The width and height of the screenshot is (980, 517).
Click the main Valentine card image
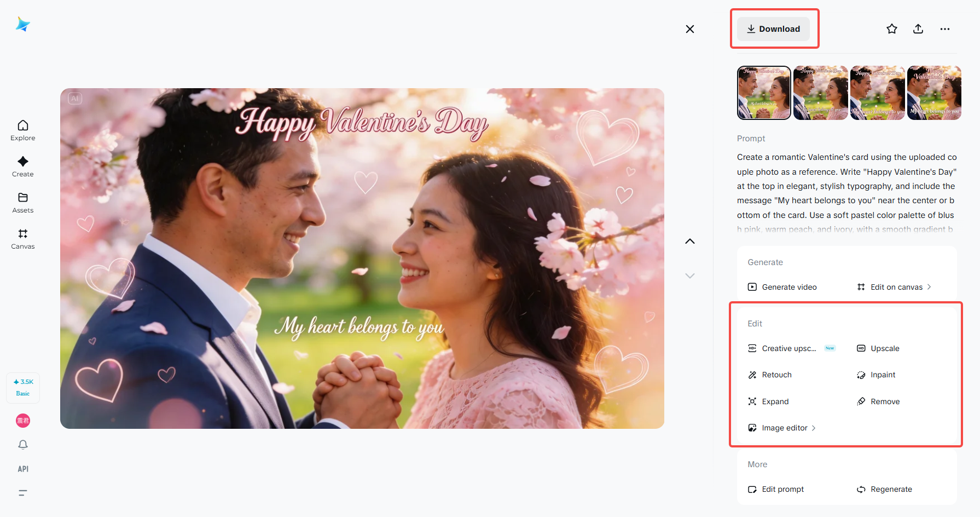(362, 258)
